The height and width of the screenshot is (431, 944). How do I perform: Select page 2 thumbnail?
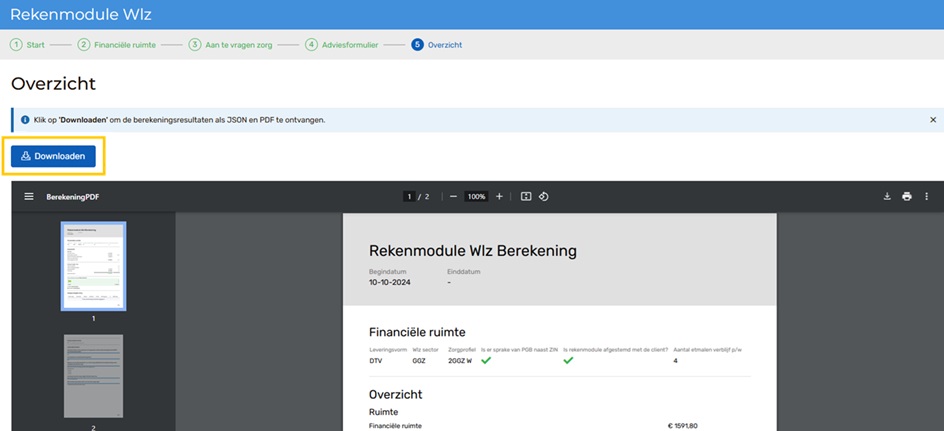93,376
